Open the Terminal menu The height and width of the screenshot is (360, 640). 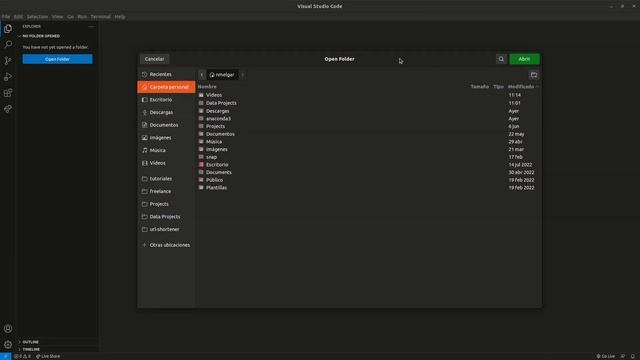click(100, 17)
